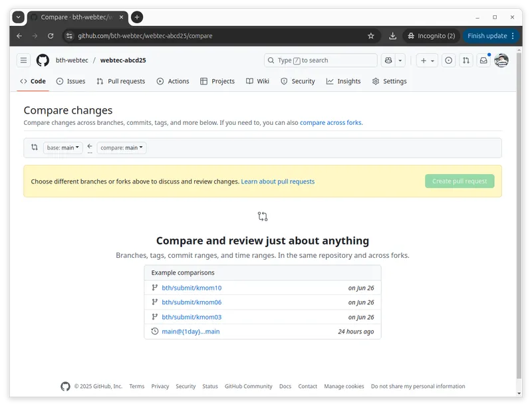Click the search input field

point(321,60)
